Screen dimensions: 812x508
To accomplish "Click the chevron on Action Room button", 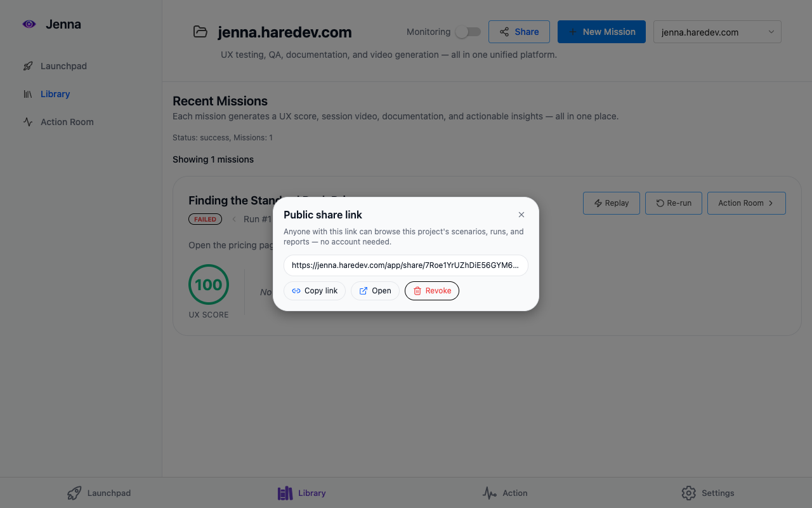I will 771,203.
